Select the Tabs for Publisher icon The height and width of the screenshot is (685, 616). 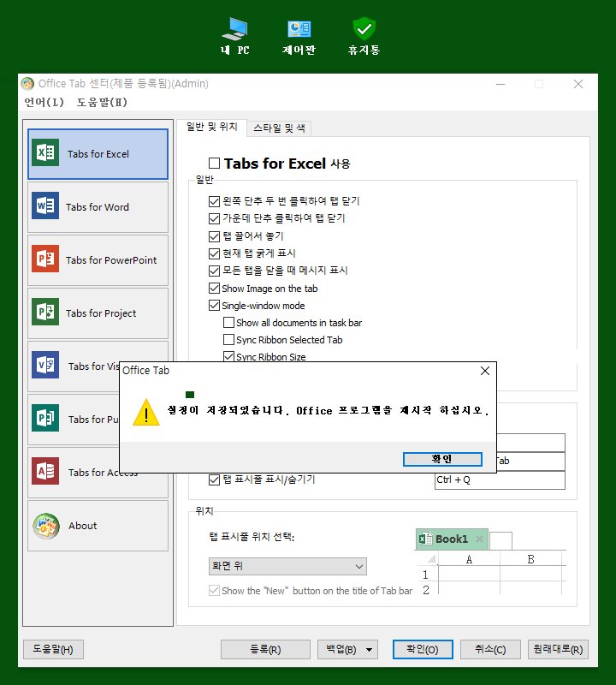point(45,418)
